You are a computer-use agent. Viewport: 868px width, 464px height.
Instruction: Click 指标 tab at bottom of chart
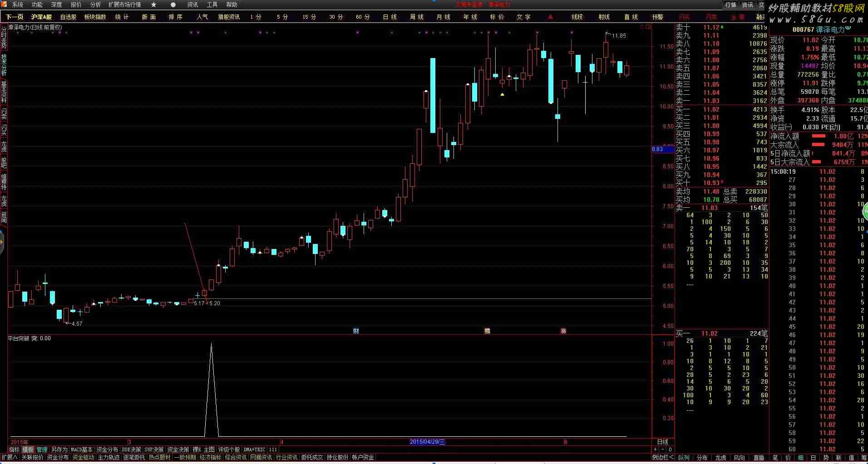pyautogui.click(x=15, y=449)
